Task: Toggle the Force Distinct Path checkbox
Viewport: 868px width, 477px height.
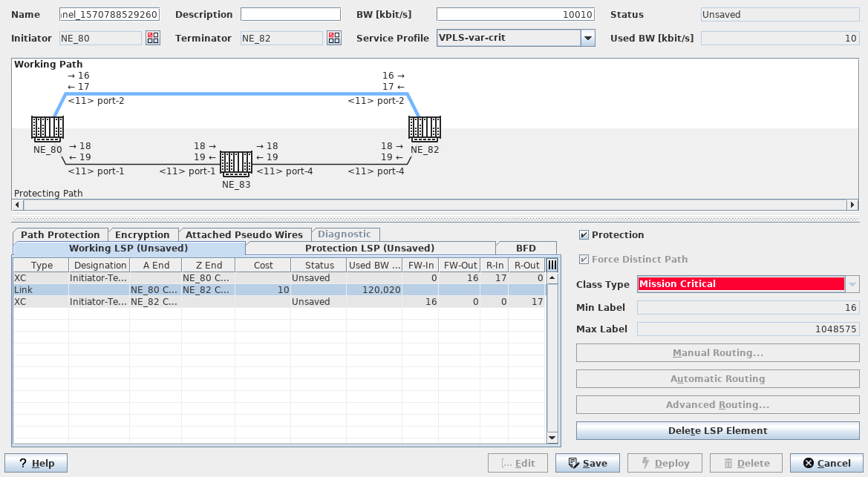Action: (584, 260)
